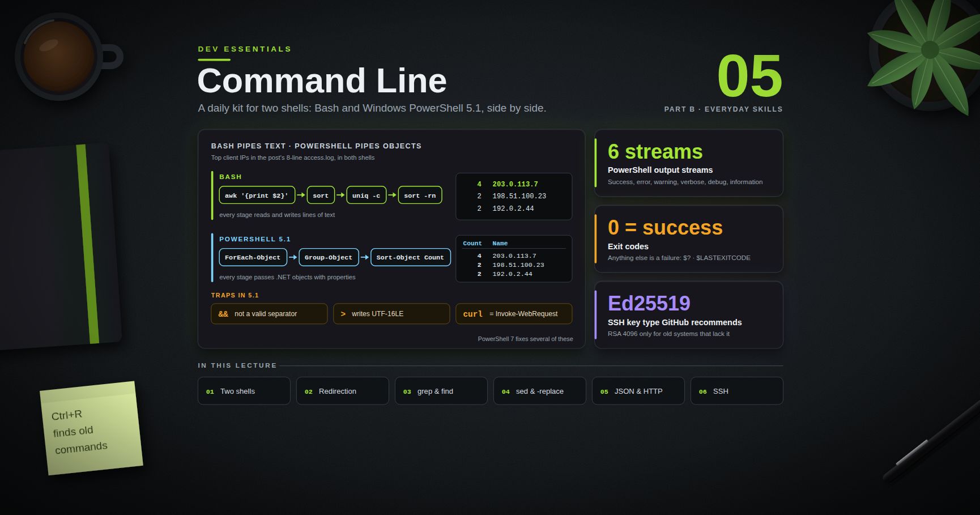980x515 pixels.
Task: Click the "BASH PIPES TEXT · POWERSHELL PIPES OBJECTS" heading
Action: pos(316,146)
